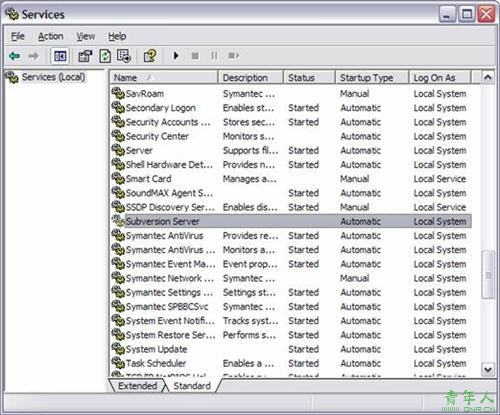The height and width of the screenshot is (415, 500).
Task: Select the Subversion Server service row
Action: pyautogui.click(x=291, y=221)
